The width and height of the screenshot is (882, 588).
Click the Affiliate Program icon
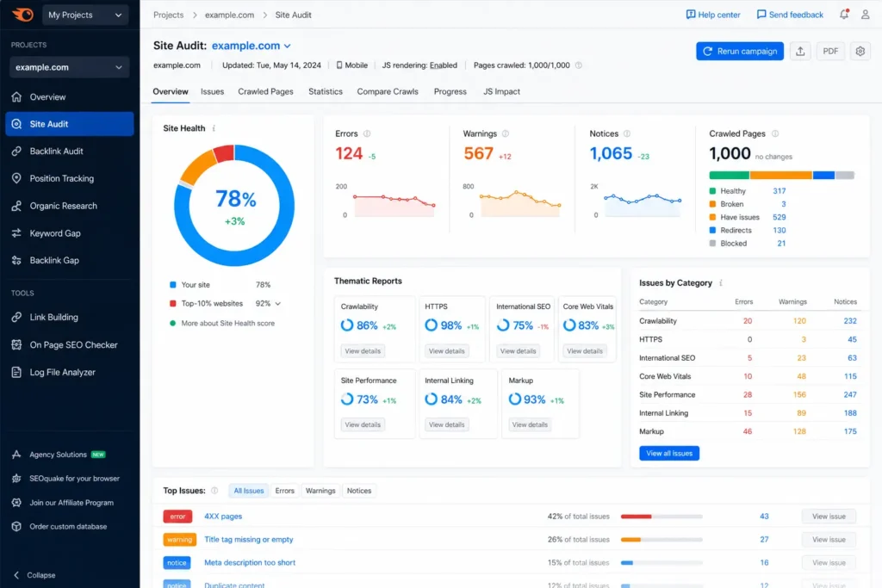point(16,503)
